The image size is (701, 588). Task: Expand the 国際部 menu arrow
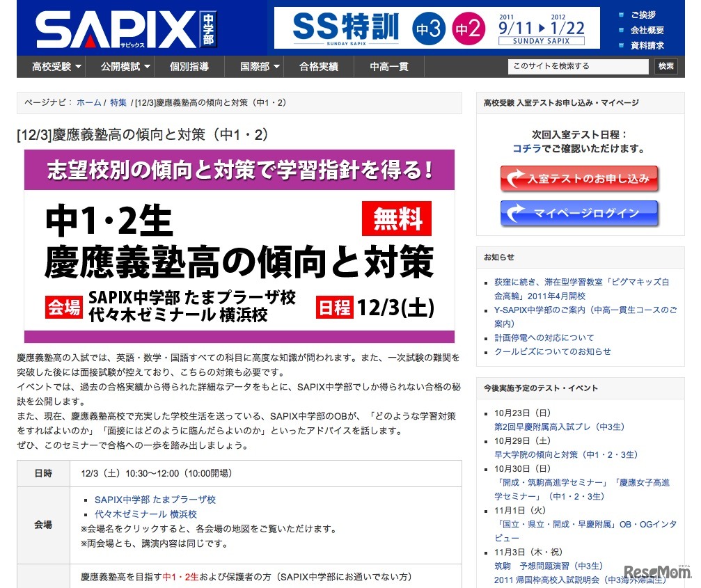(277, 67)
